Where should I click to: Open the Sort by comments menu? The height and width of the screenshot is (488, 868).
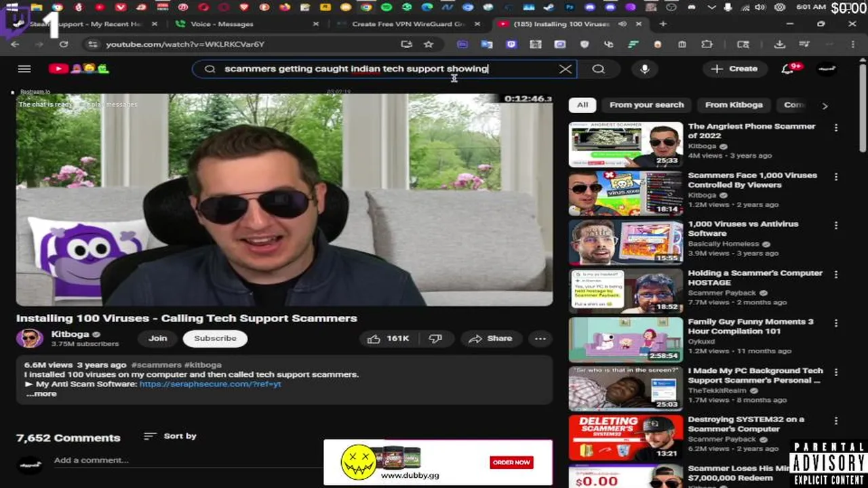tap(170, 436)
